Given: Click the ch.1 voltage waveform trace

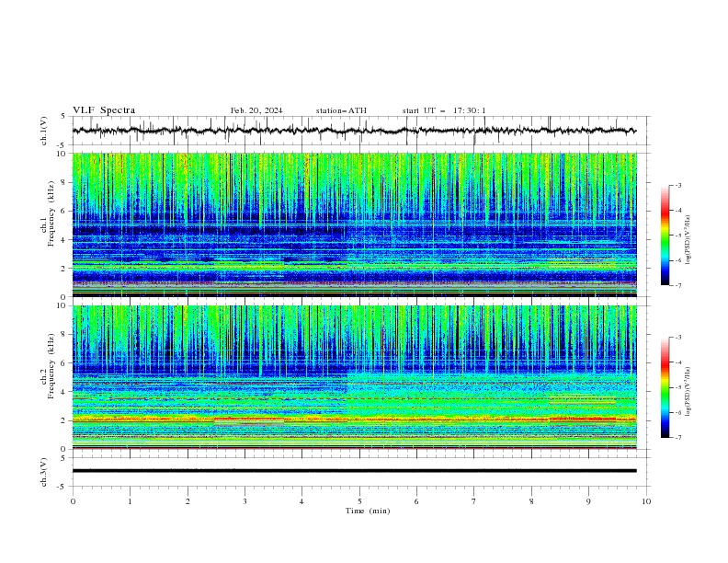Looking at the screenshot, I should 354,131.
